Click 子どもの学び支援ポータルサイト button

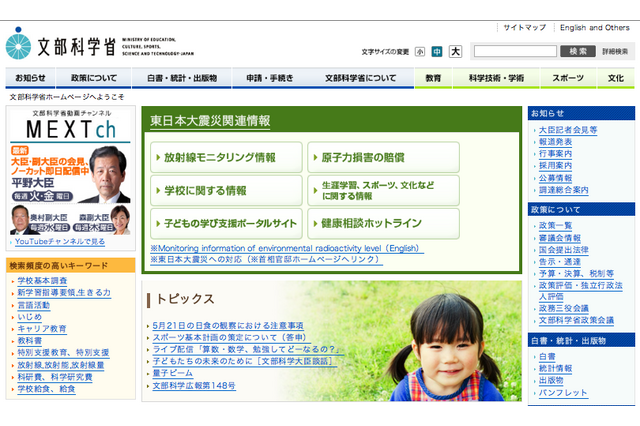(x=226, y=223)
